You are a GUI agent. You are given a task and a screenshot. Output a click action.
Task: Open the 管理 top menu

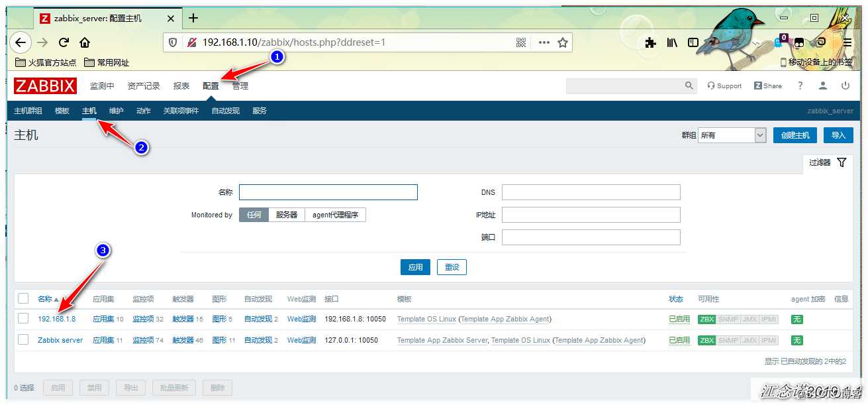[240, 86]
